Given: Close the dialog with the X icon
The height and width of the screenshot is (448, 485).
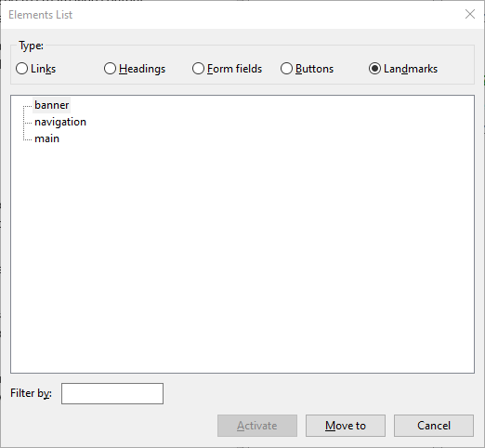Looking at the screenshot, I should (x=470, y=14).
